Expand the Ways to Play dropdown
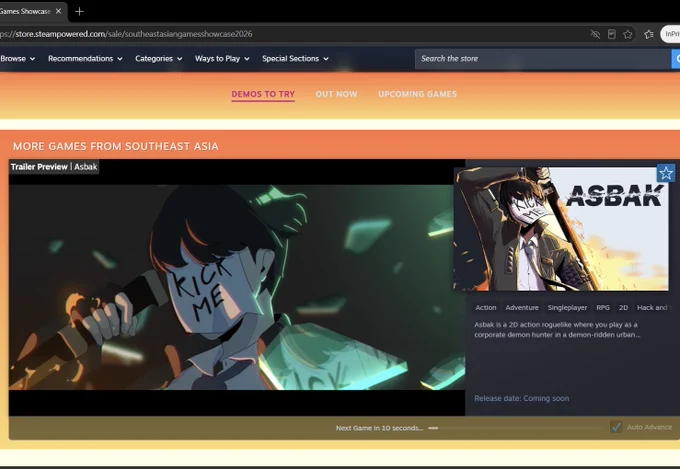Viewport: 680px width, 469px height. [222, 59]
